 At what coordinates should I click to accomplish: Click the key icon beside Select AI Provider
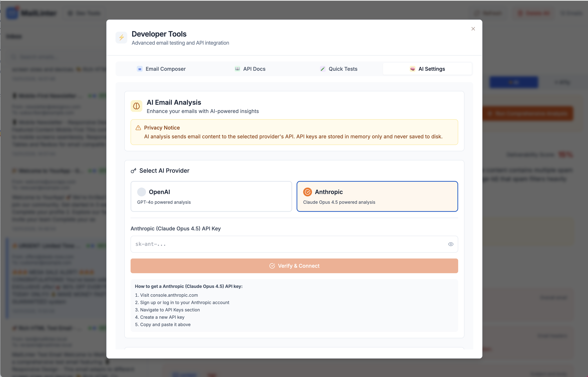point(133,171)
